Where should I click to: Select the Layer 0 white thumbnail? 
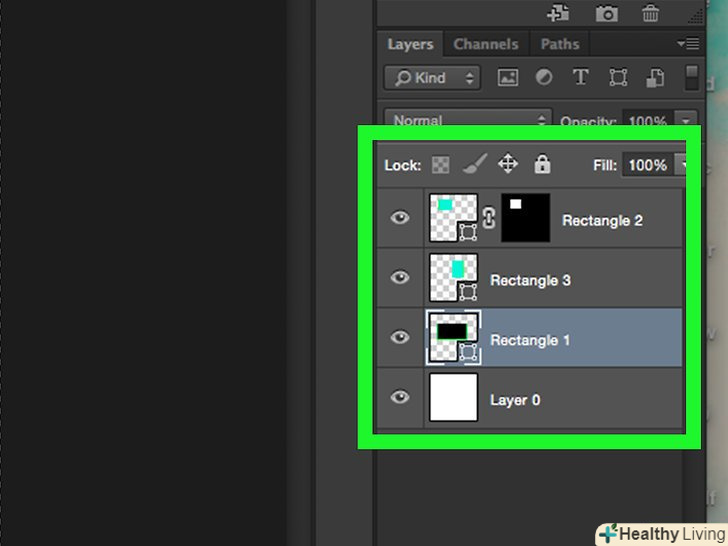454,397
